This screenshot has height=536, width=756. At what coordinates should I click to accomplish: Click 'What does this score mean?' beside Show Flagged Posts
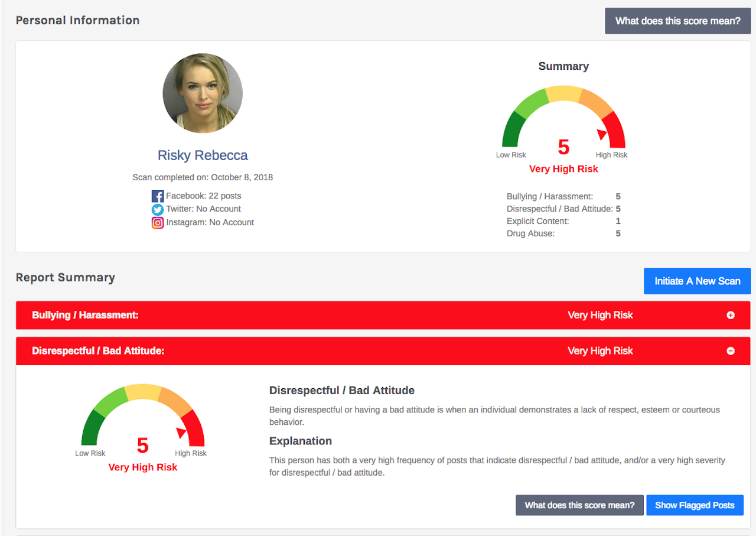(x=579, y=505)
